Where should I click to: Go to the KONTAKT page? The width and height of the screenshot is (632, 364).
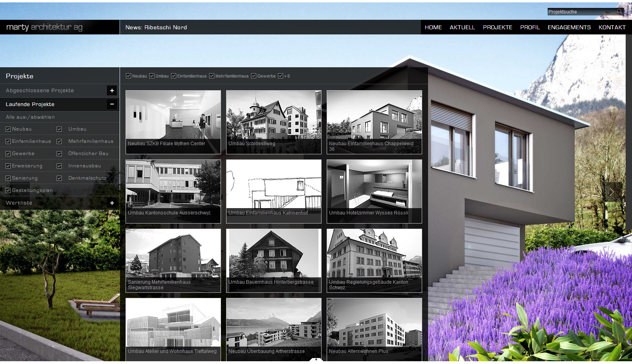[x=612, y=27]
